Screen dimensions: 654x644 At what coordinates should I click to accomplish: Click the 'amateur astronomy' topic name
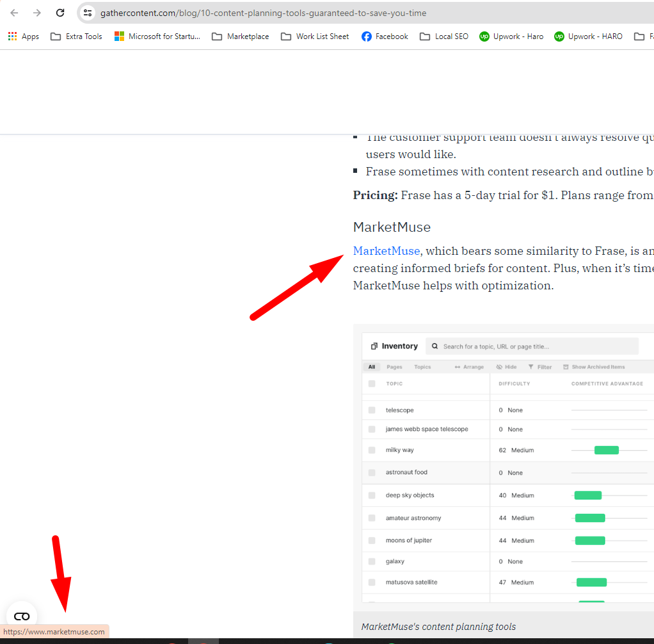click(413, 518)
